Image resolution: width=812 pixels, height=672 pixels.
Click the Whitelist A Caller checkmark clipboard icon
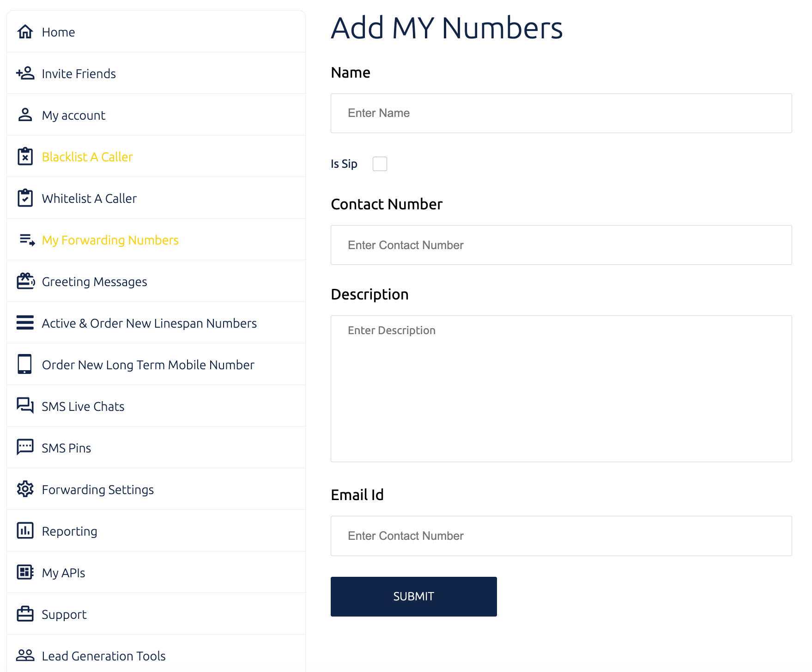click(25, 198)
